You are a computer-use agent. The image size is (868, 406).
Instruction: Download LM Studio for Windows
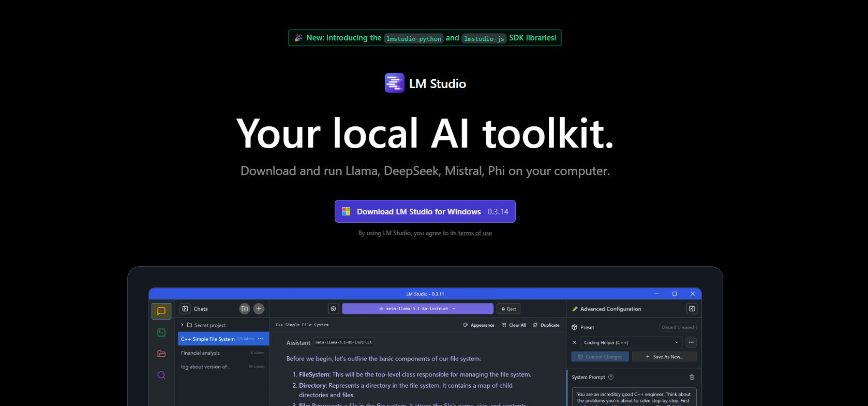(x=425, y=211)
